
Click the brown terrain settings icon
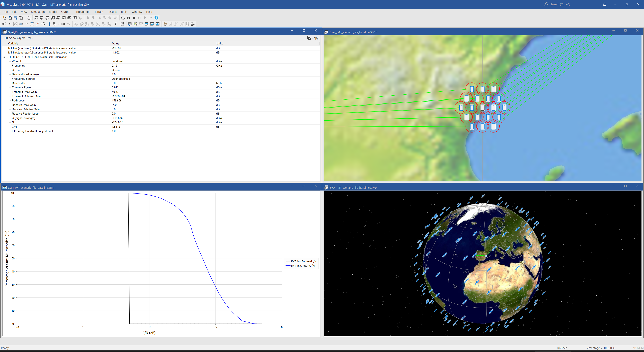pos(165,24)
